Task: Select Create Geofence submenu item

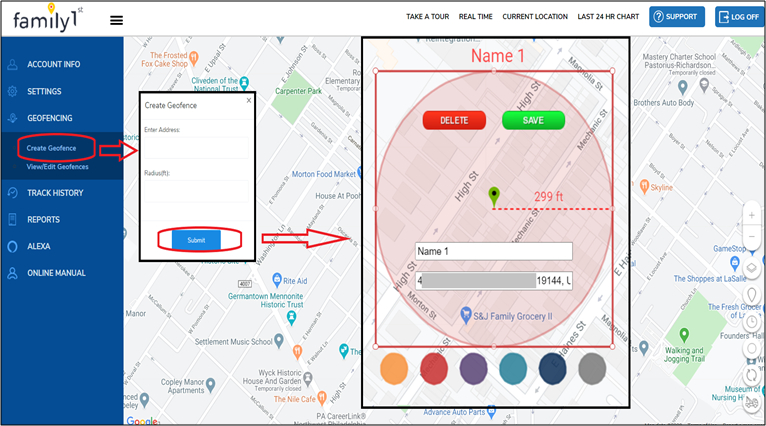Action: click(51, 148)
